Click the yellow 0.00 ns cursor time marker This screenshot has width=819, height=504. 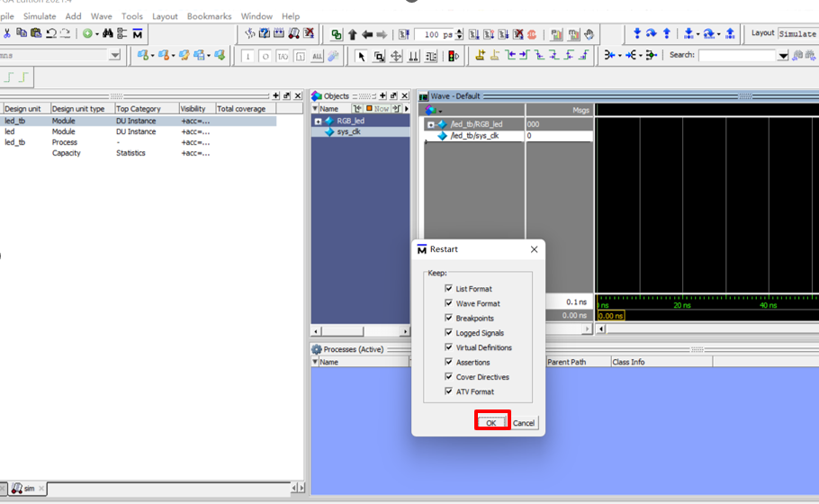click(x=610, y=316)
